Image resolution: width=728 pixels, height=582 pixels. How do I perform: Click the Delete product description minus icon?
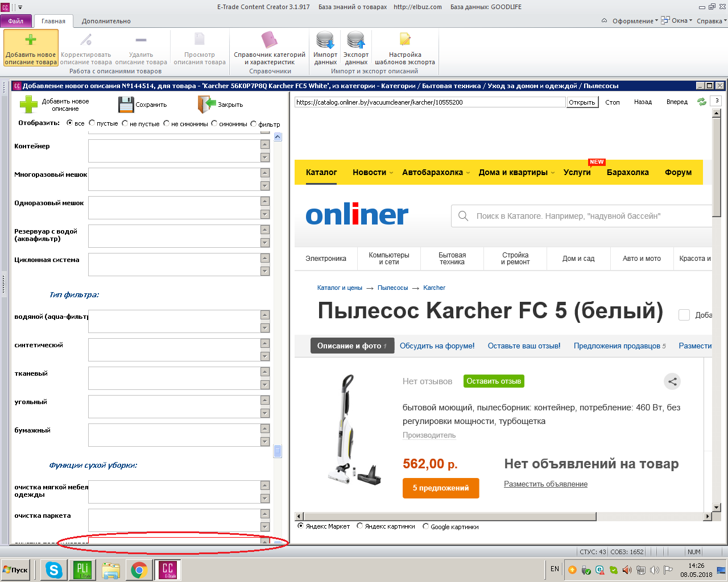pyautogui.click(x=141, y=40)
